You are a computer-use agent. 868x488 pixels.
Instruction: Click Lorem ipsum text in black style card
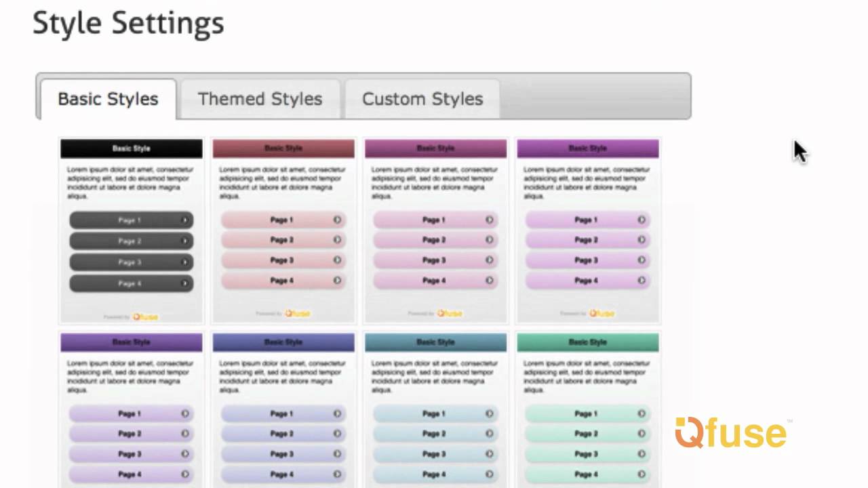pyautogui.click(x=130, y=183)
